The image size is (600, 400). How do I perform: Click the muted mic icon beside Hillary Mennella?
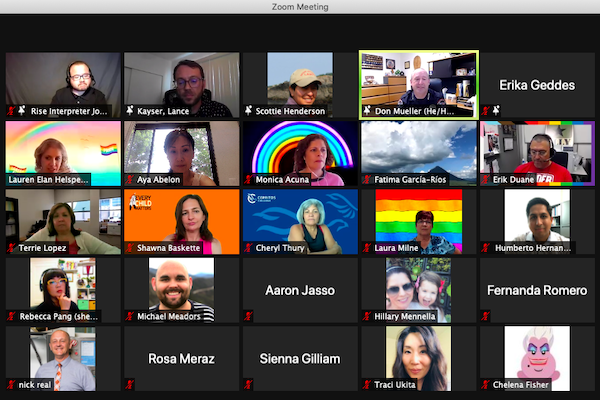(x=367, y=316)
